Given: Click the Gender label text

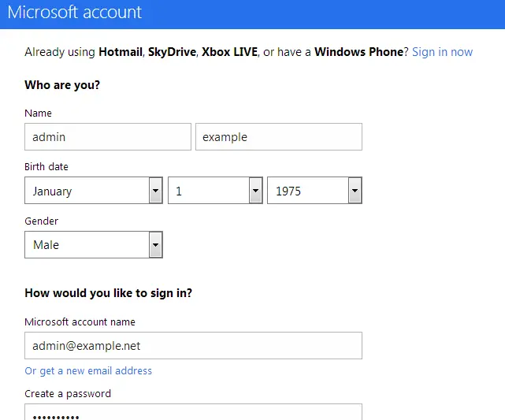Looking at the screenshot, I should (42, 221).
